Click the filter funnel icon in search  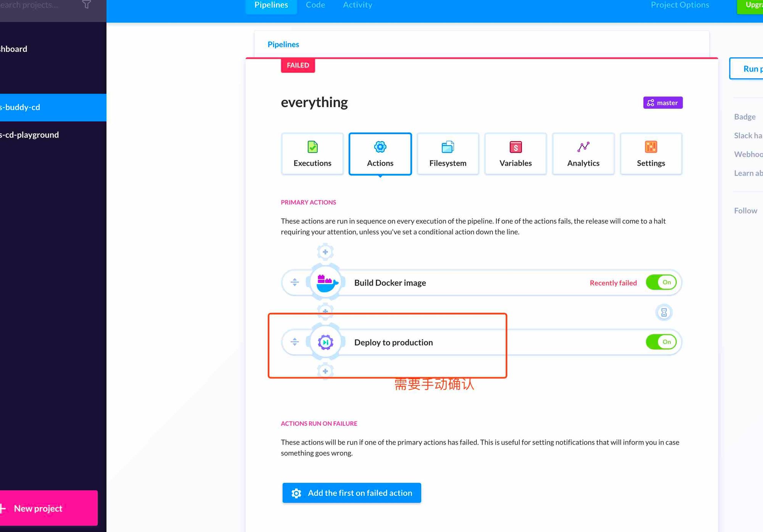[87, 5]
